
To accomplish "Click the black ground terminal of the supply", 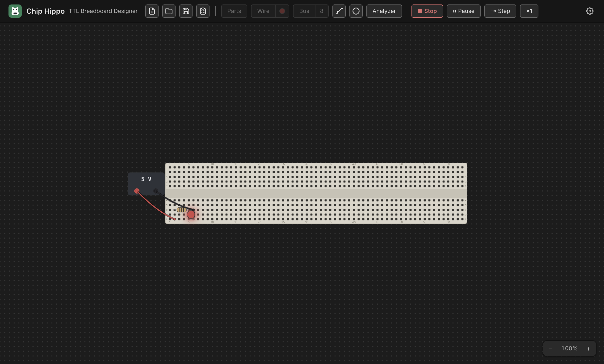I will coord(156,191).
